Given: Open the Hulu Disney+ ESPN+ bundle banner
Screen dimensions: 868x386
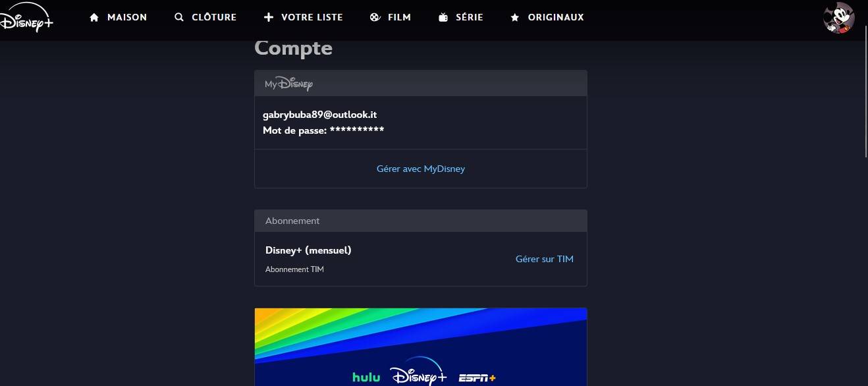Looking at the screenshot, I should pos(421,346).
